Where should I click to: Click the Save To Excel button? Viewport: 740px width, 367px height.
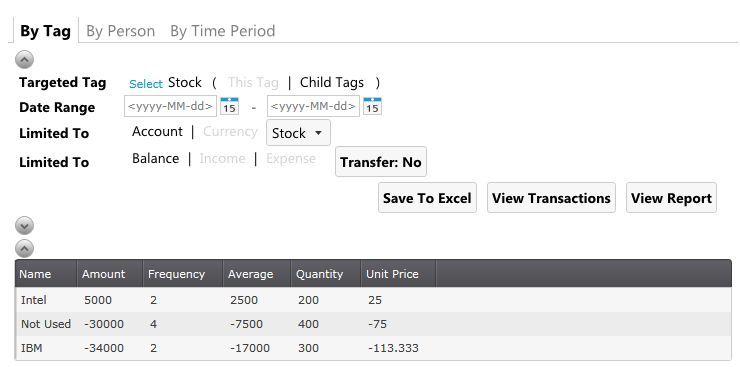coord(427,198)
